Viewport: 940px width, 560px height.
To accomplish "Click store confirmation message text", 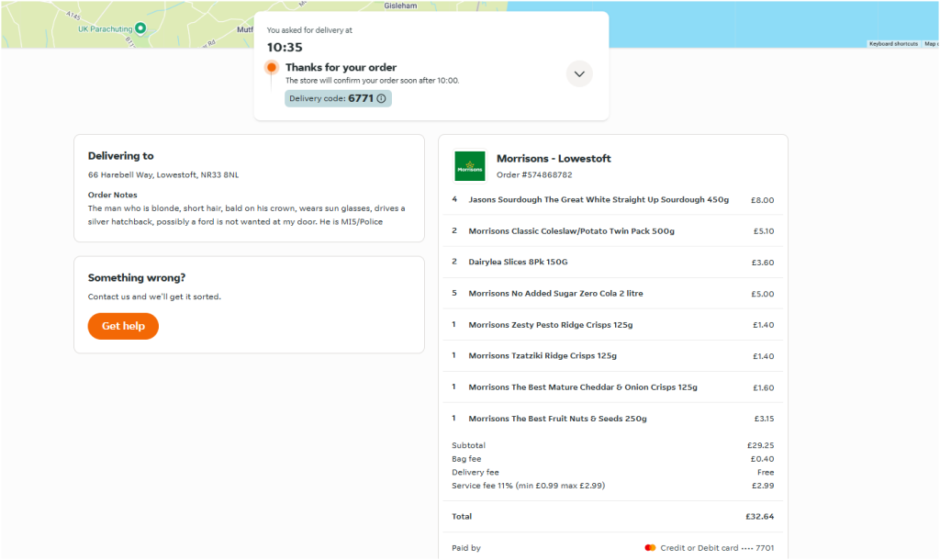I will pyautogui.click(x=373, y=81).
